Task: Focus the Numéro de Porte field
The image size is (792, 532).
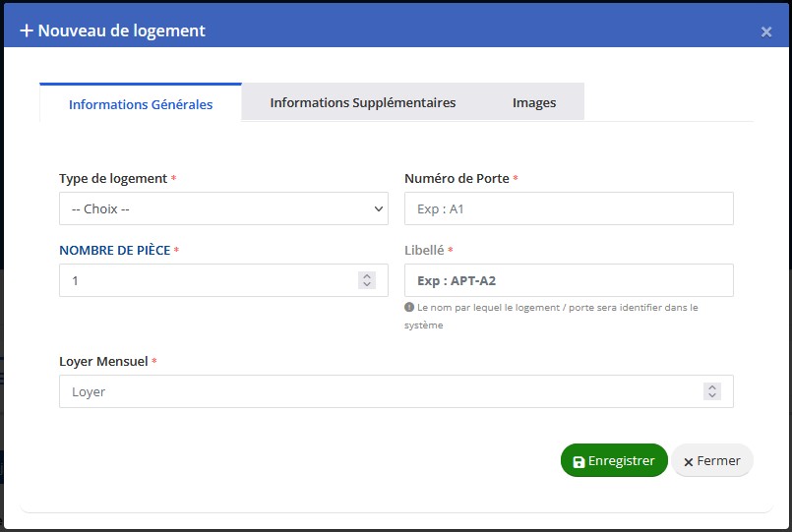Action: pos(569,208)
